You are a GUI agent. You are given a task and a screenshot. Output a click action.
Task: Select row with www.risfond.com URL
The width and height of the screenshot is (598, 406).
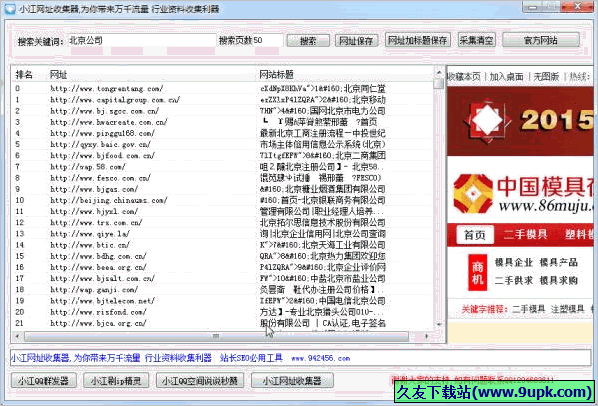pyautogui.click(x=223, y=312)
